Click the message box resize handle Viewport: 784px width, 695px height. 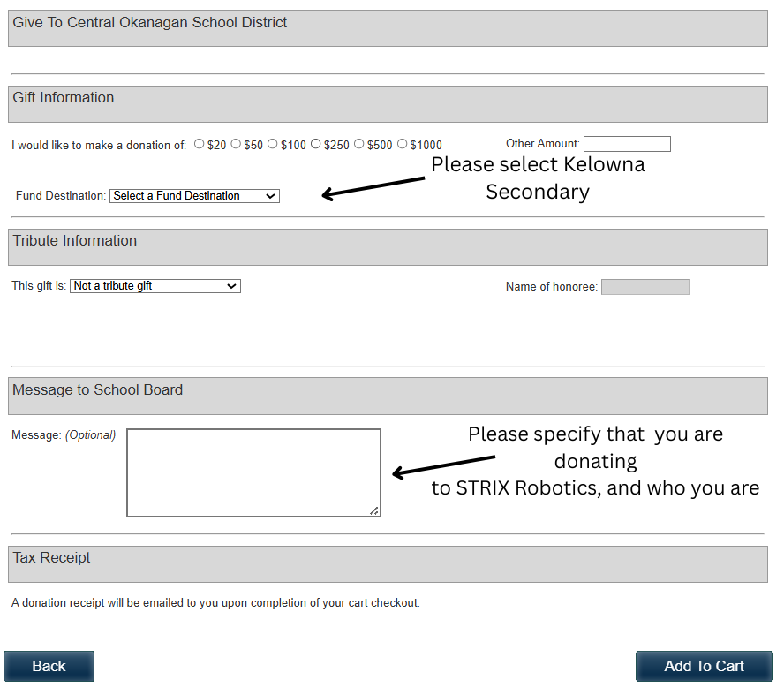374,510
